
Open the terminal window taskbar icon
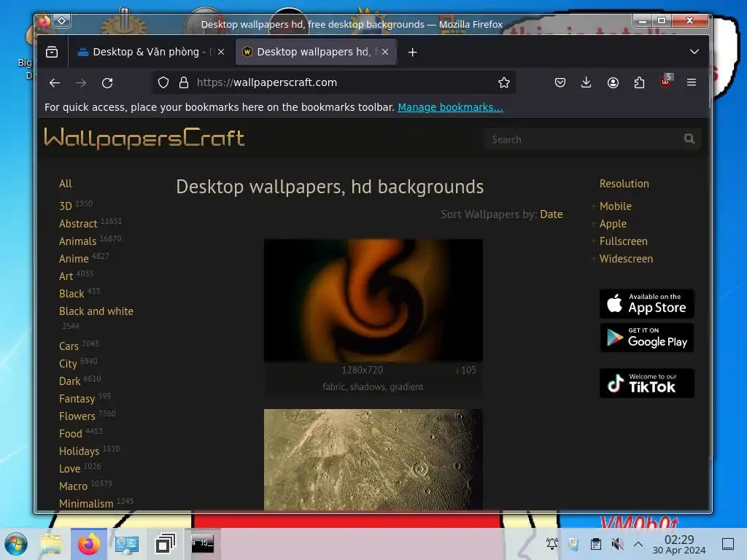(x=203, y=543)
